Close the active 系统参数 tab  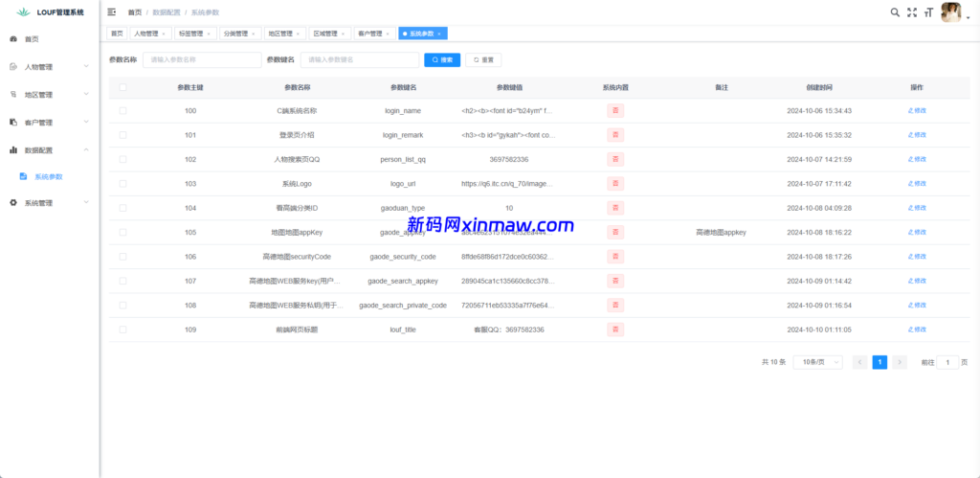(x=439, y=34)
